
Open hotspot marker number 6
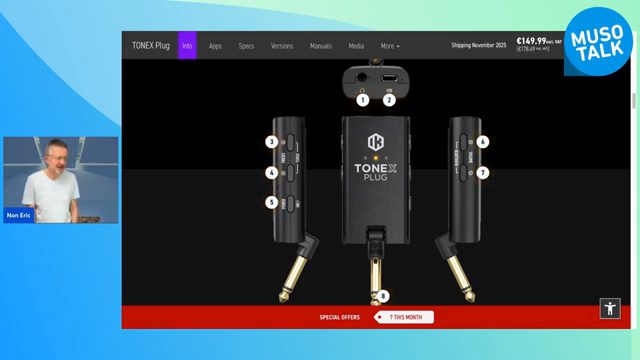click(x=482, y=142)
